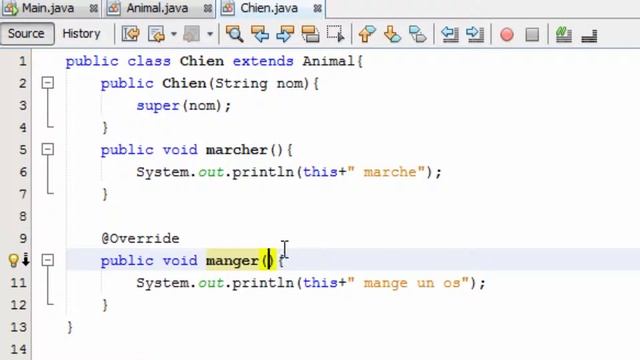This screenshot has width=640, height=360.
Task: Click the tab icon of Main.java
Action: tap(11, 9)
